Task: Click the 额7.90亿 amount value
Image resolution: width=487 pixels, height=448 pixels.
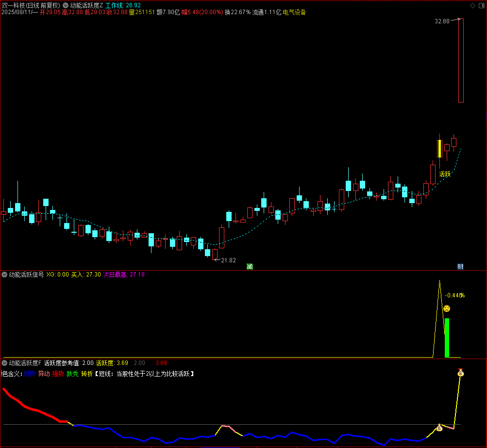Action: coord(168,12)
